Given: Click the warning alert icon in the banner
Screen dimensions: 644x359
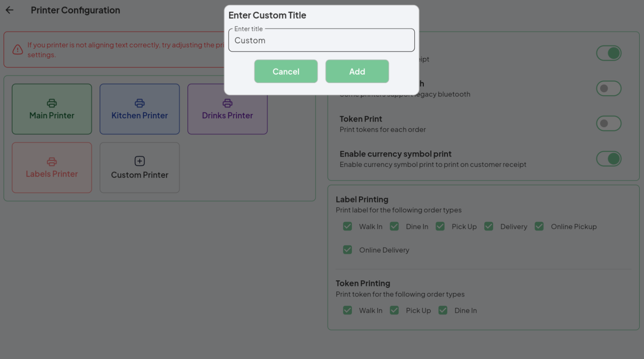Looking at the screenshot, I should pyautogui.click(x=17, y=49).
